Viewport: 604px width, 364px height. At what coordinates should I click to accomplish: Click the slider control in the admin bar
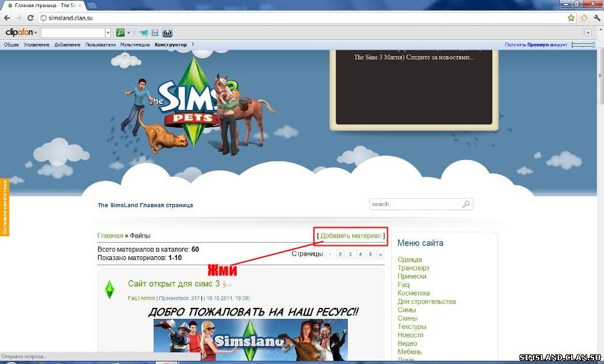click(583, 45)
